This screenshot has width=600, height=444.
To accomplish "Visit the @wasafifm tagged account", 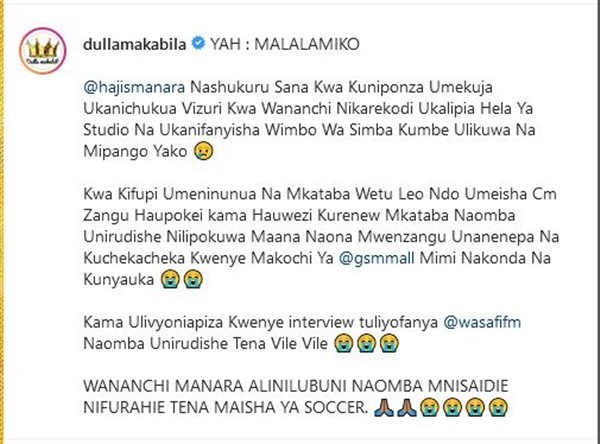I will 482,322.
